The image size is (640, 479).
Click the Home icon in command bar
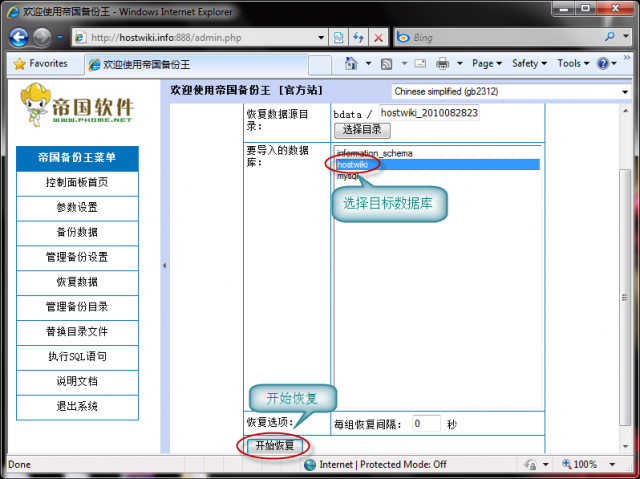point(352,64)
